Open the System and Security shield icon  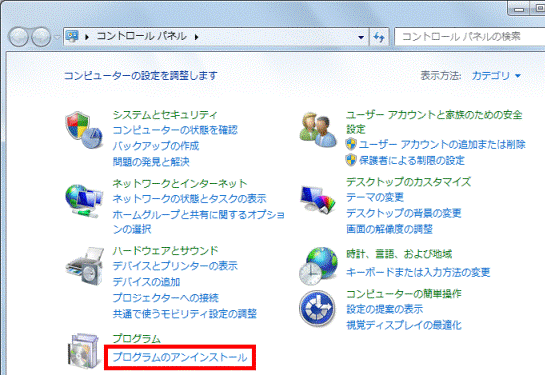pos(84,130)
